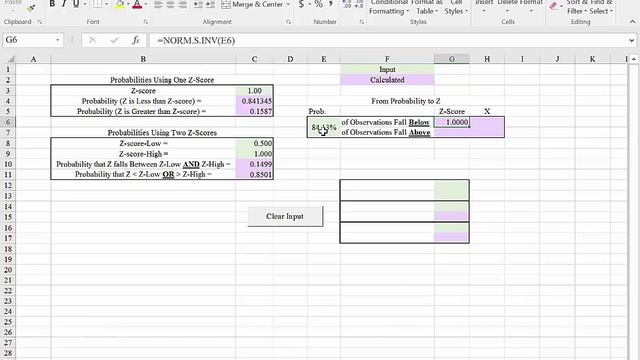Viewport: 640px width, 360px height.
Task: Open Cell Styles gallery
Action: click(456, 7)
